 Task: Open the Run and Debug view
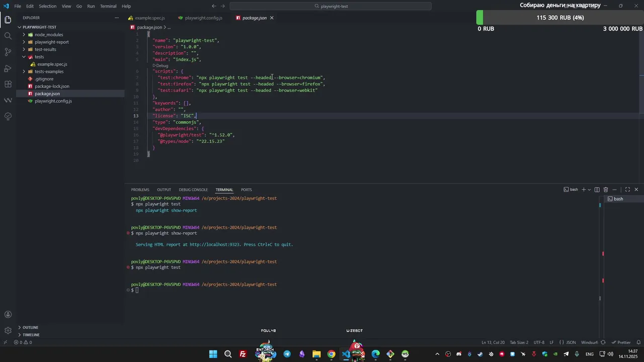pos(8,68)
